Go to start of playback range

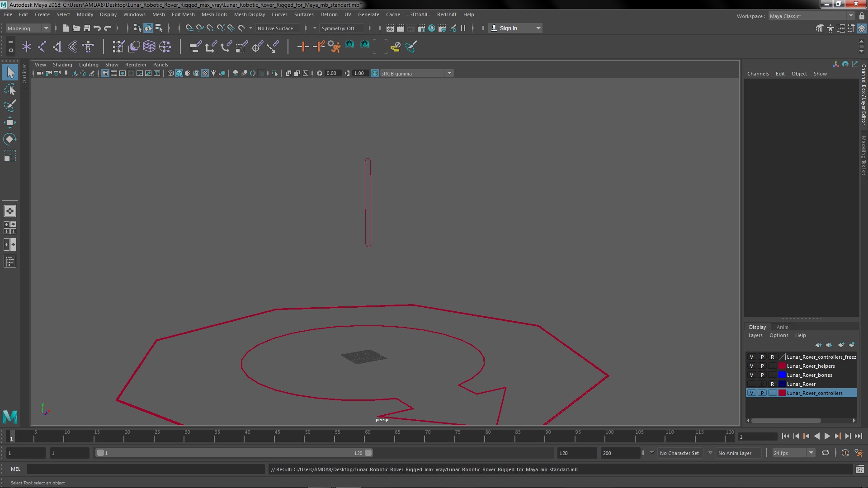click(785, 436)
